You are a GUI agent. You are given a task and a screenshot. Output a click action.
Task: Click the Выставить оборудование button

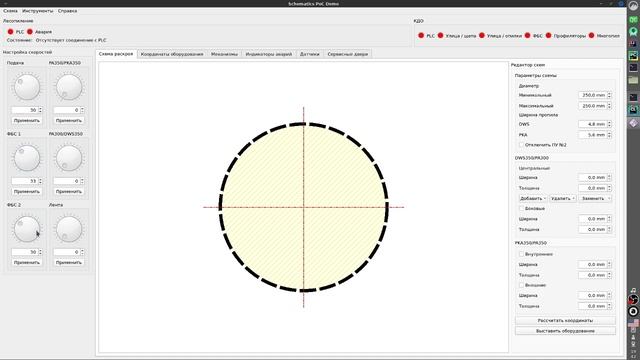565,331
